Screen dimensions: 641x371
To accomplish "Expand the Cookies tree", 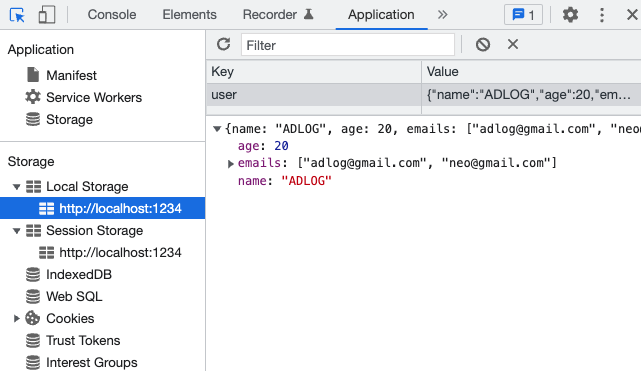I will 16,318.
